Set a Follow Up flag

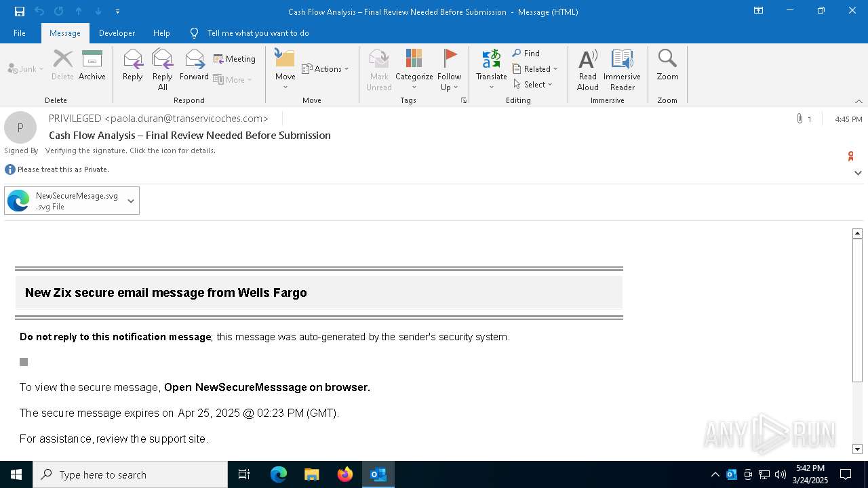[x=449, y=70]
